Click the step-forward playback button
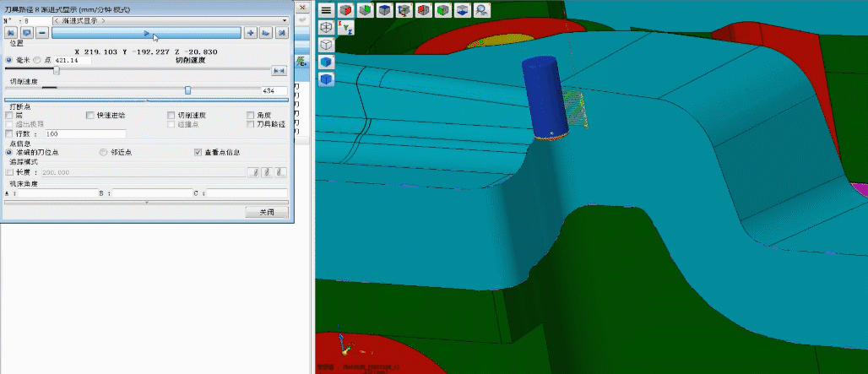Screen dimensions: 868x374 (x=266, y=33)
